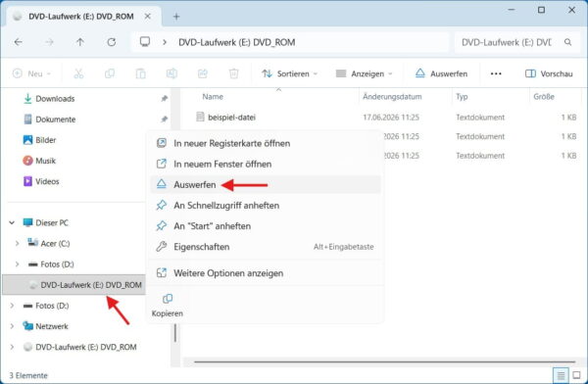The height and width of the screenshot is (384, 588).
Task: Click the Rename toolbar icon
Action: click(x=171, y=73)
